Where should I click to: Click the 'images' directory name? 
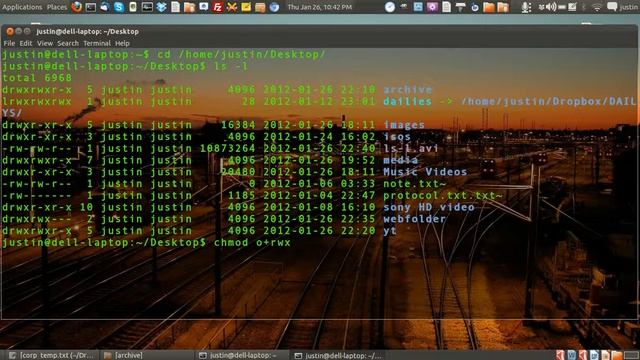(404, 125)
